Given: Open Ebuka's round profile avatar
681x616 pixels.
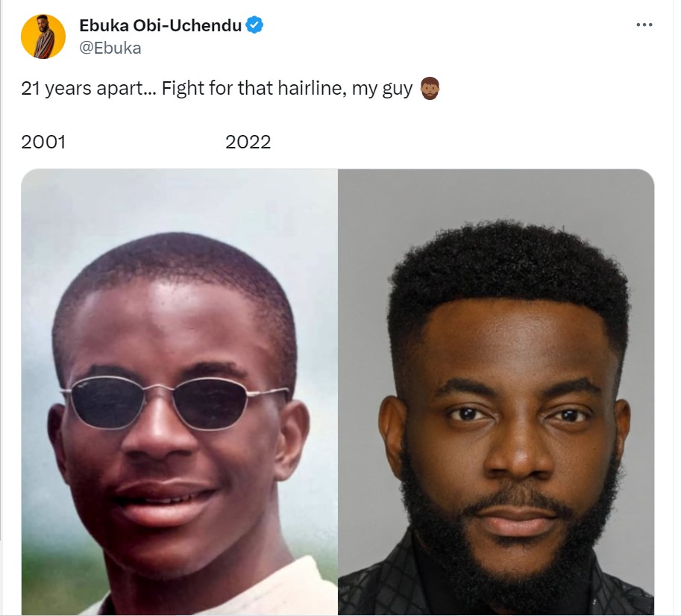Looking at the screenshot, I should pyautogui.click(x=43, y=37).
